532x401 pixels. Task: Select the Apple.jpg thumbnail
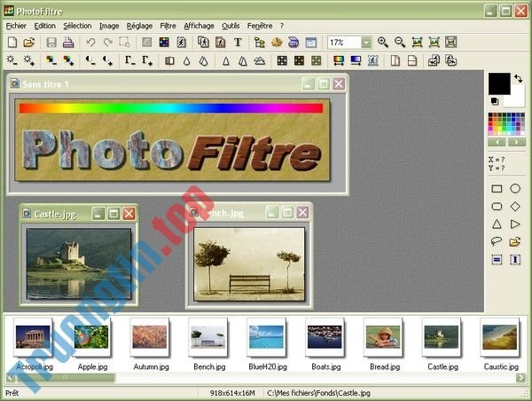pyautogui.click(x=91, y=337)
